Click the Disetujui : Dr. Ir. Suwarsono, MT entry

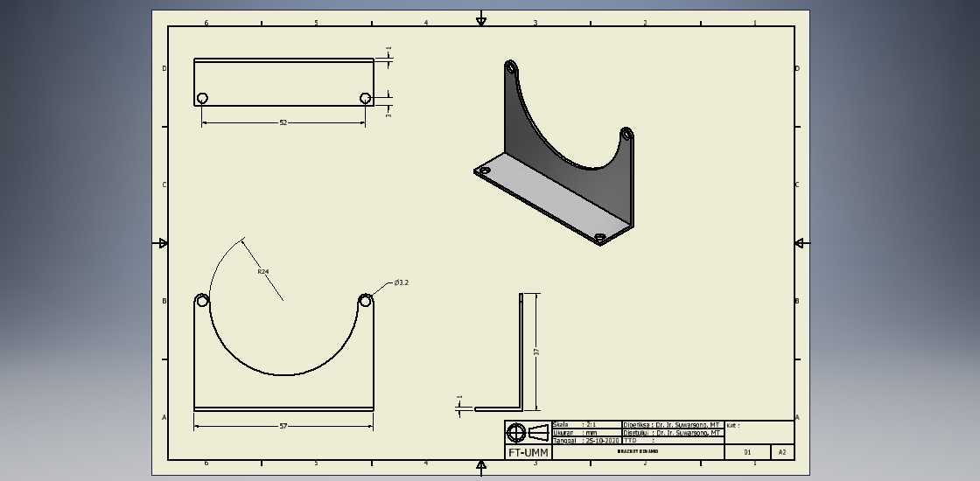[672, 432]
